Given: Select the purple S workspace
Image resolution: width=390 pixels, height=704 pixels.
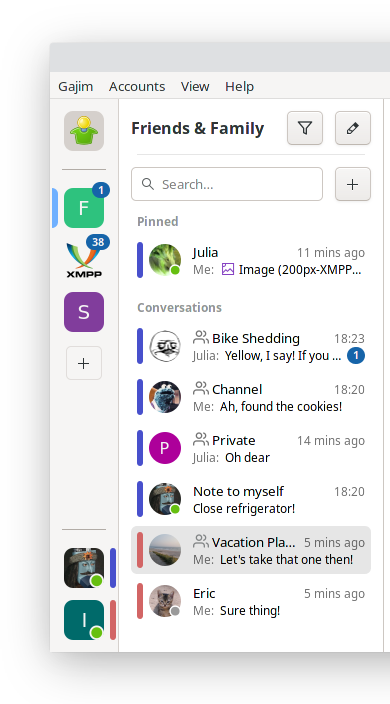Looking at the screenshot, I should (84, 312).
